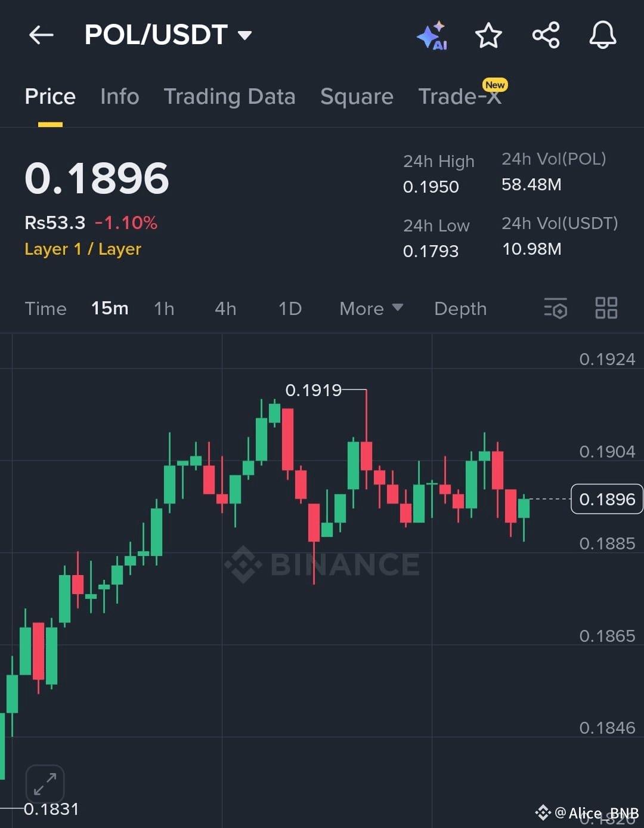The height and width of the screenshot is (828, 644).
Task: Open the Trade-X tab
Action: 460,97
